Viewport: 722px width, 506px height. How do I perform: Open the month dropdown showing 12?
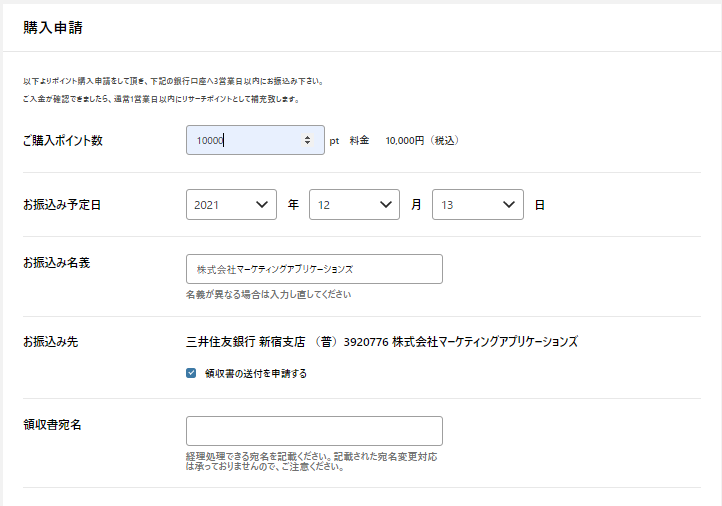354,204
